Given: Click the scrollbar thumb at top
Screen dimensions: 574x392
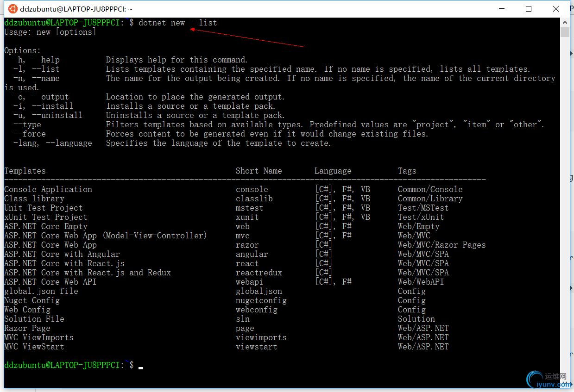Looking at the screenshot, I should [565, 32].
